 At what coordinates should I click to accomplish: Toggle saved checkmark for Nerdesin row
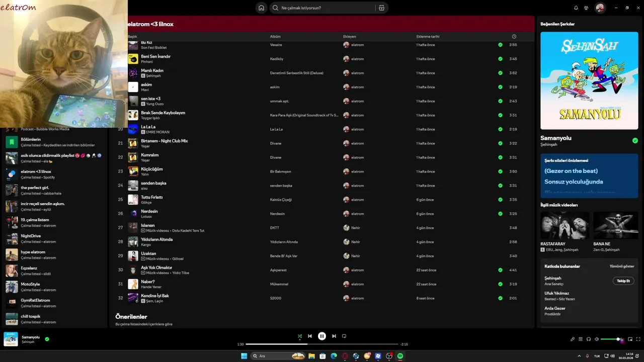point(500,214)
